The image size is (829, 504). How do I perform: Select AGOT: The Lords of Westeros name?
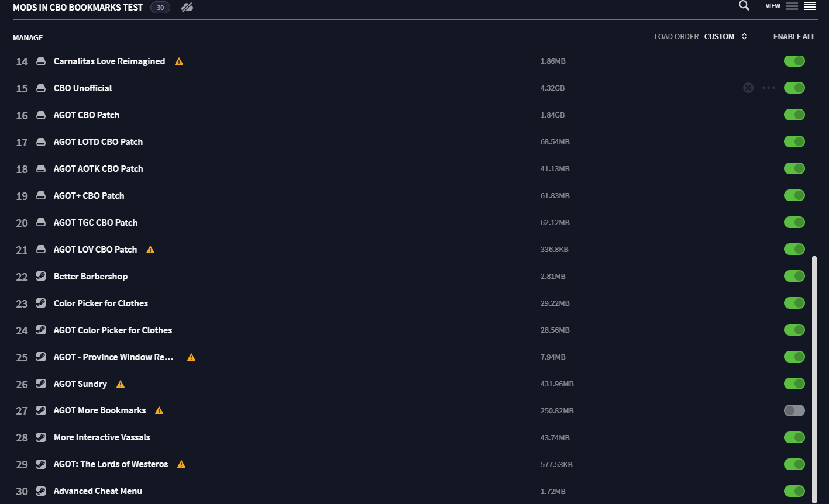[x=111, y=464]
